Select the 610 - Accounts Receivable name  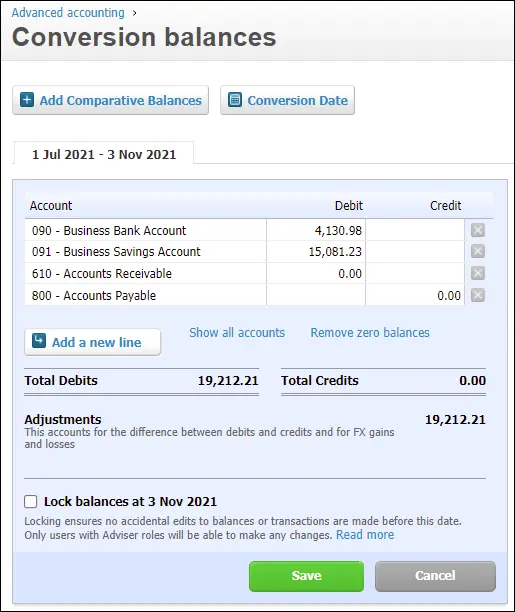(x=102, y=273)
